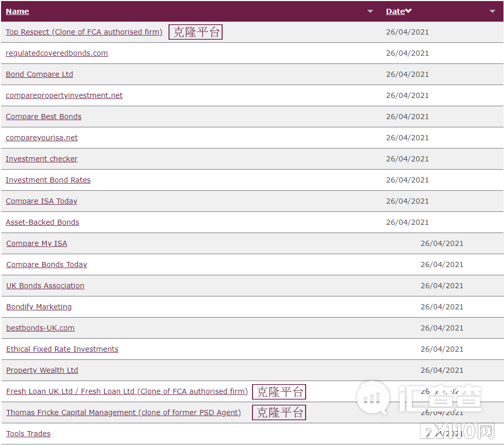Viewport: 504px width, 446px height.
Task: Open Bondify Marketing link
Action: (x=39, y=307)
